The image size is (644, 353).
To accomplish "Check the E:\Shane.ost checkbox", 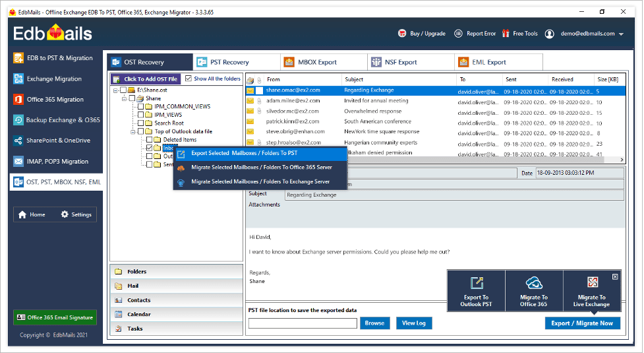I will pyautogui.click(x=123, y=90).
